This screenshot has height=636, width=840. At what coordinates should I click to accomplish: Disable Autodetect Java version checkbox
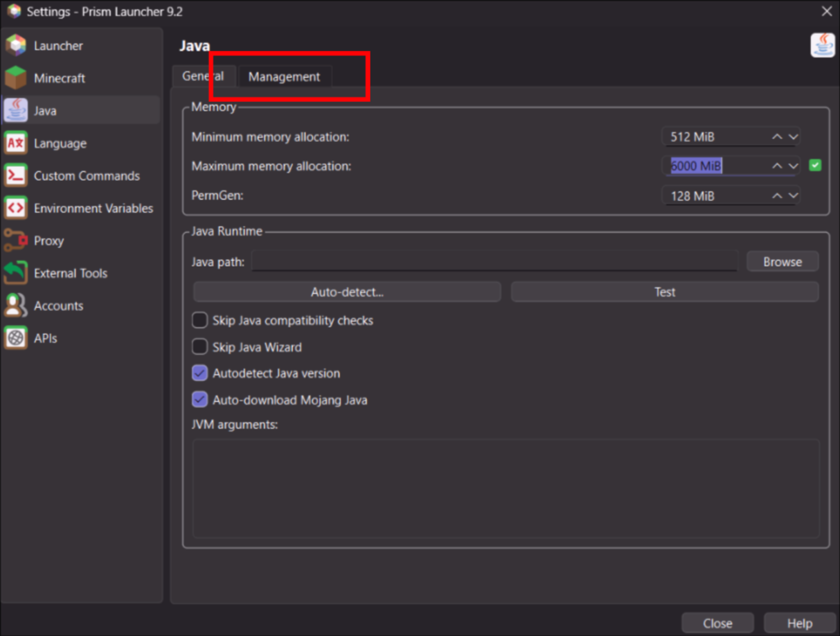tap(199, 373)
